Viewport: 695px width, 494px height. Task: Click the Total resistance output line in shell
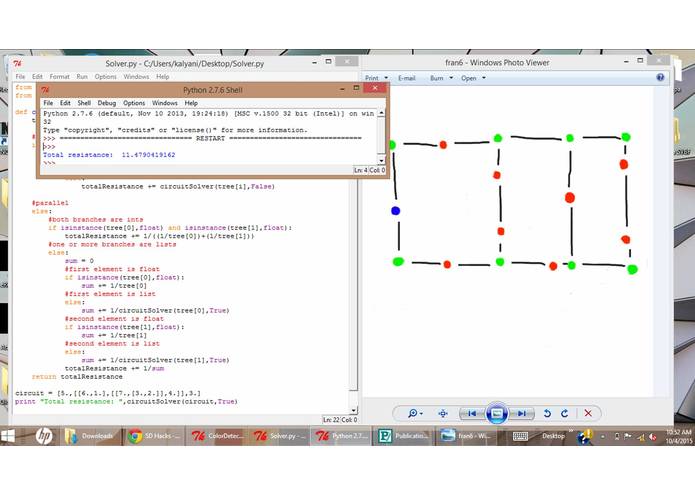[x=109, y=155]
